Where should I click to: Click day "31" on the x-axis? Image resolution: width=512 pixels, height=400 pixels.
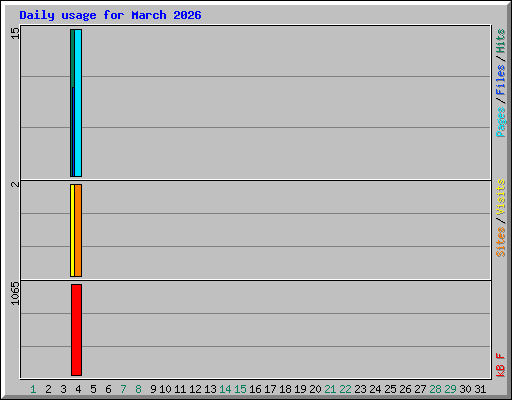click(480, 389)
